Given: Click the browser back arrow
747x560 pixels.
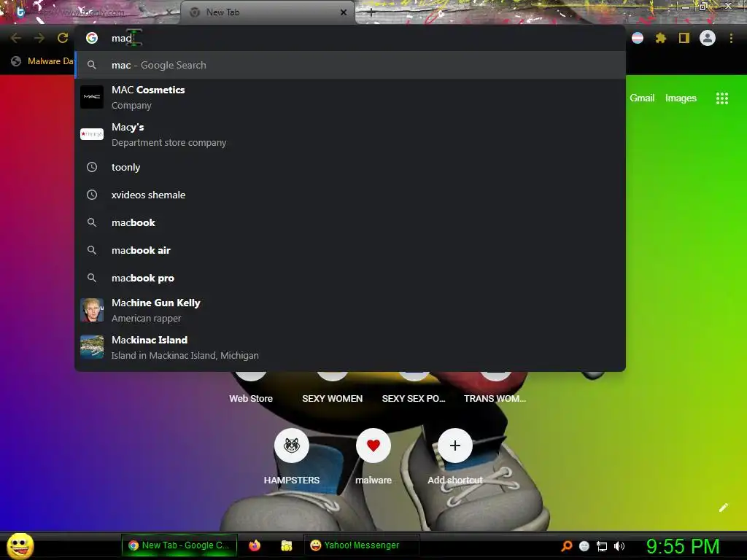Looking at the screenshot, I should (x=16, y=38).
